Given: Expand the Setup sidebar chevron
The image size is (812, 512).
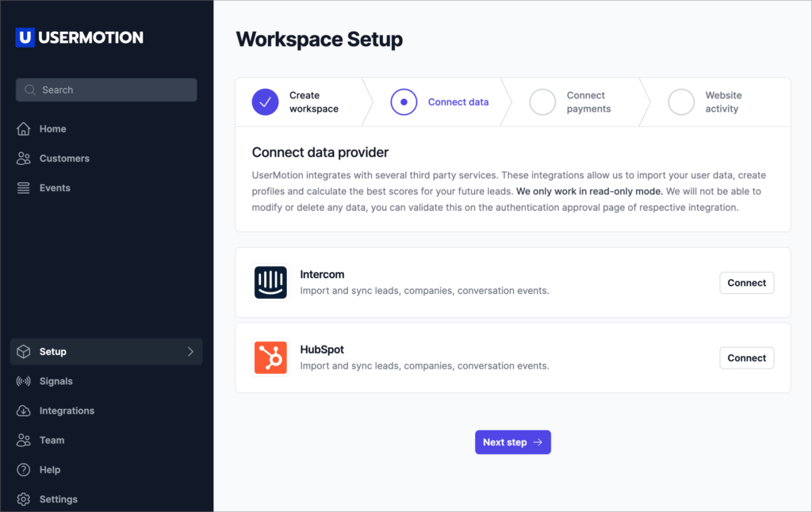Looking at the screenshot, I should 190,351.
